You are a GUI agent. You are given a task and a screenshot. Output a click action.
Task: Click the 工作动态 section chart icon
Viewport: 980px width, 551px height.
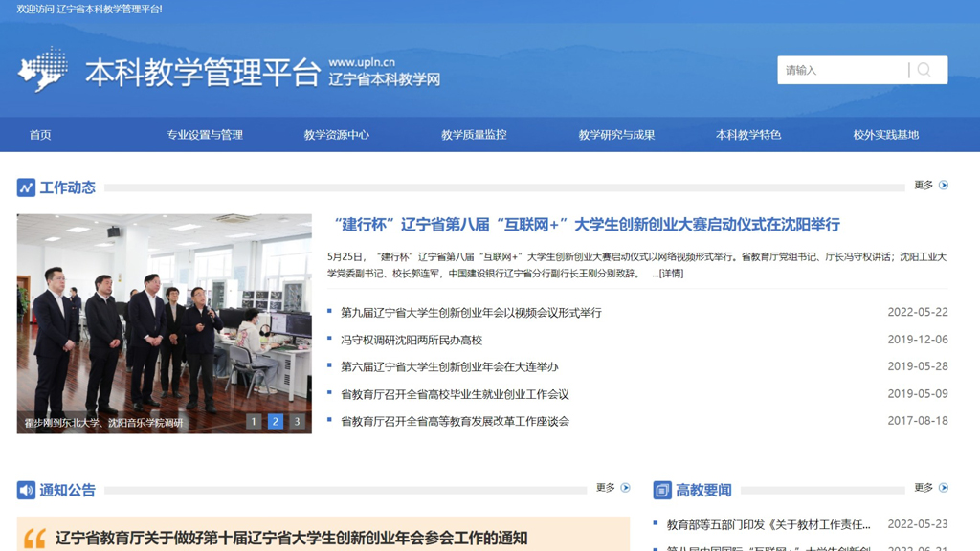click(26, 187)
